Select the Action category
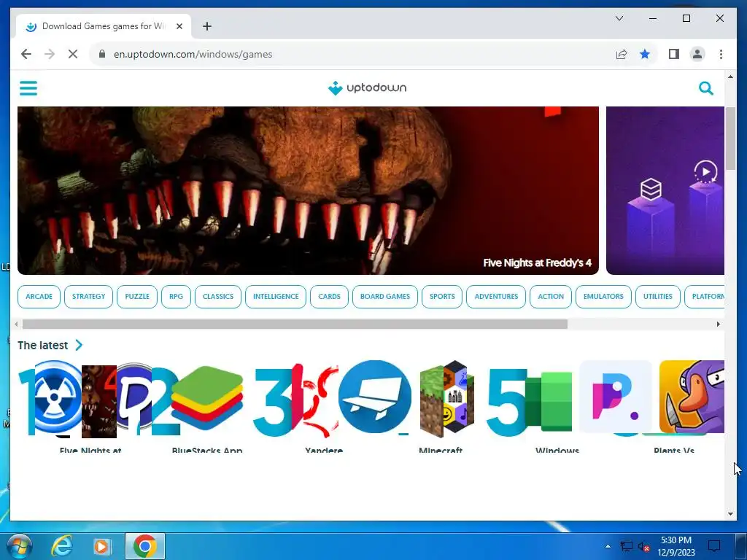 tap(551, 297)
